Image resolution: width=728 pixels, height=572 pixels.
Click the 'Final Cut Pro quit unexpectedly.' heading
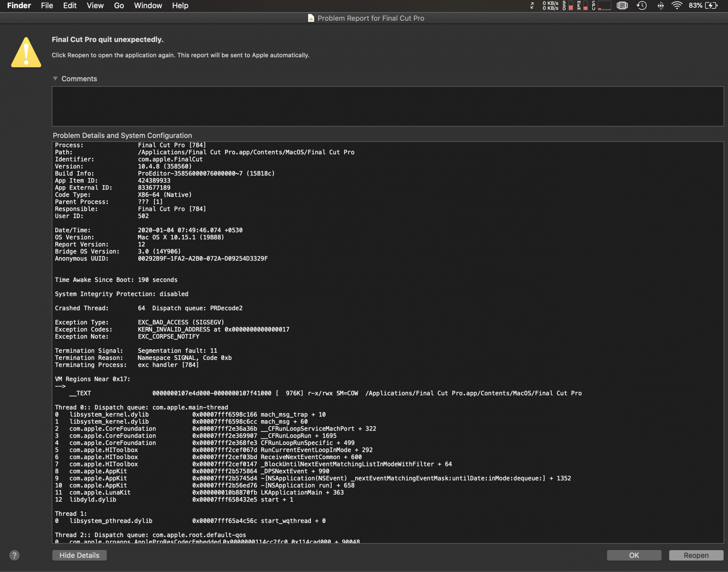point(107,39)
